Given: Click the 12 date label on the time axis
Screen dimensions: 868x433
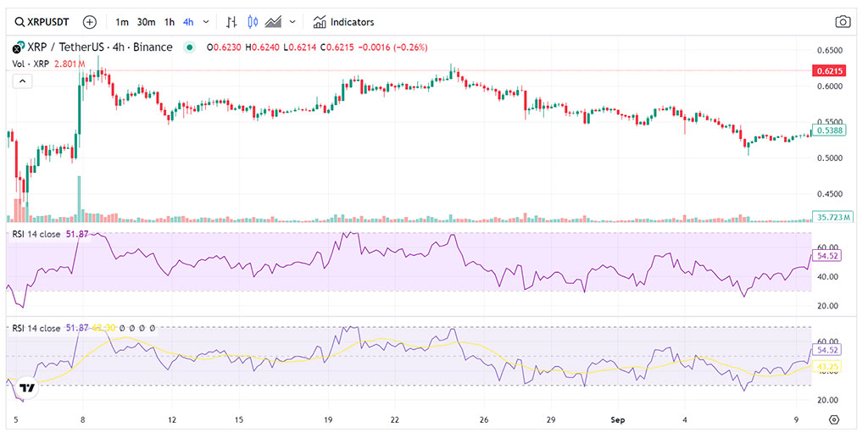Looking at the screenshot, I should click(x=172, y=419).
